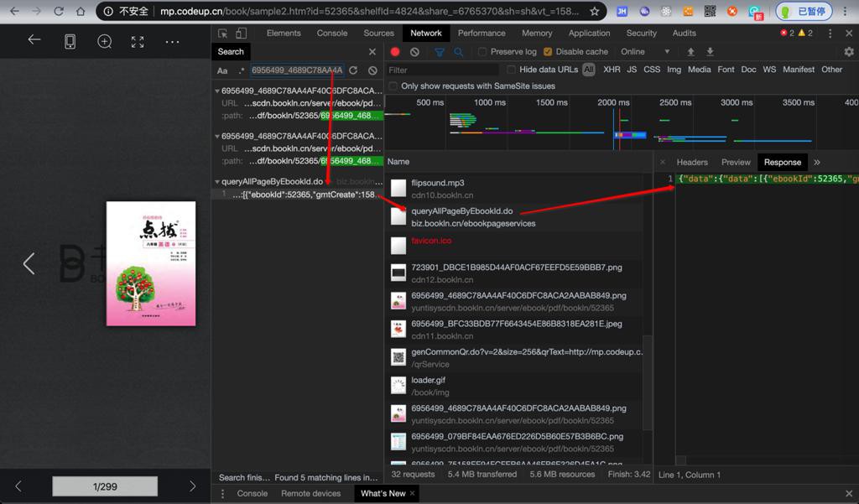Toggle match case Aa in search

222,70
